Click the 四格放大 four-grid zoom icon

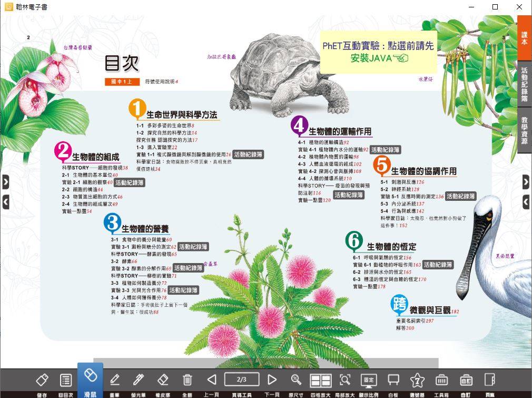click(x=321, y=381)
